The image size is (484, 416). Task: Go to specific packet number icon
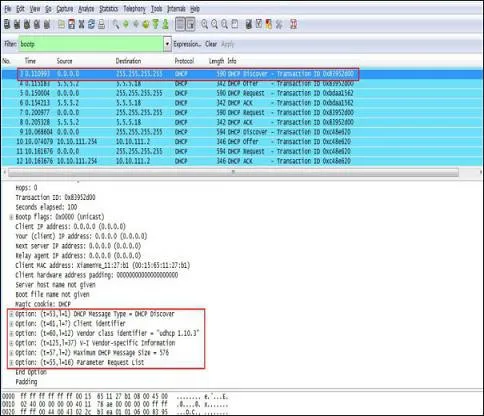point(146,24)
